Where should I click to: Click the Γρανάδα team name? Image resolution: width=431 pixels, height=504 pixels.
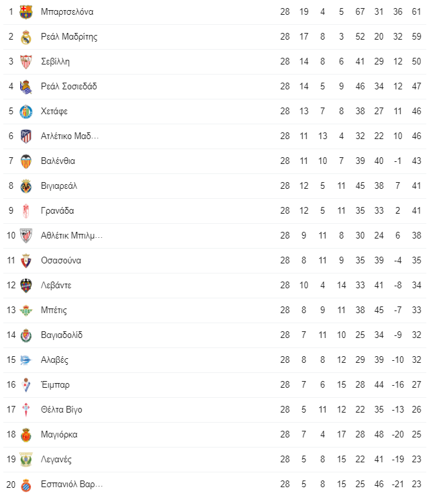click(58, 211)
